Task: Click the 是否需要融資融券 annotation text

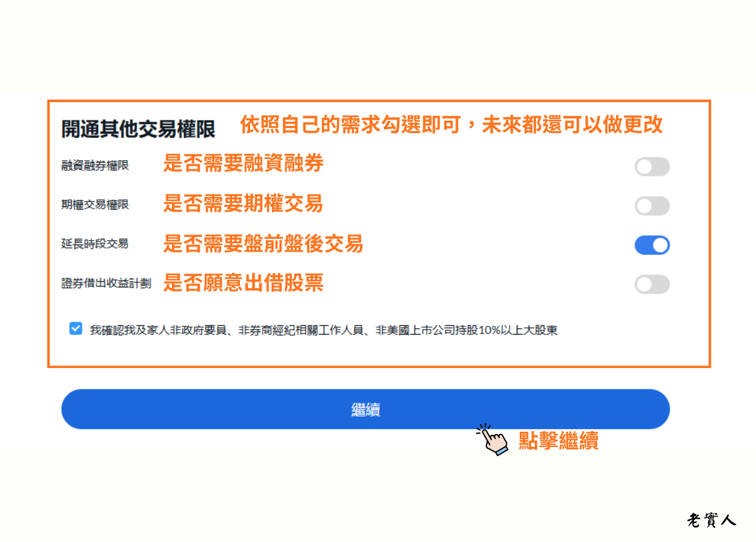Action: pyautogui.click(x=244, y=164)
